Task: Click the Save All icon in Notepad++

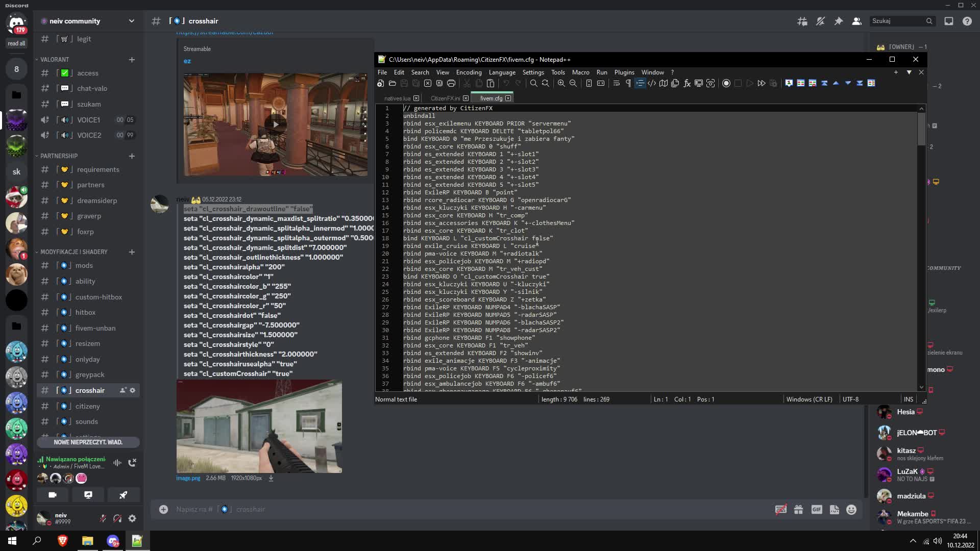Action: (416, 83)
